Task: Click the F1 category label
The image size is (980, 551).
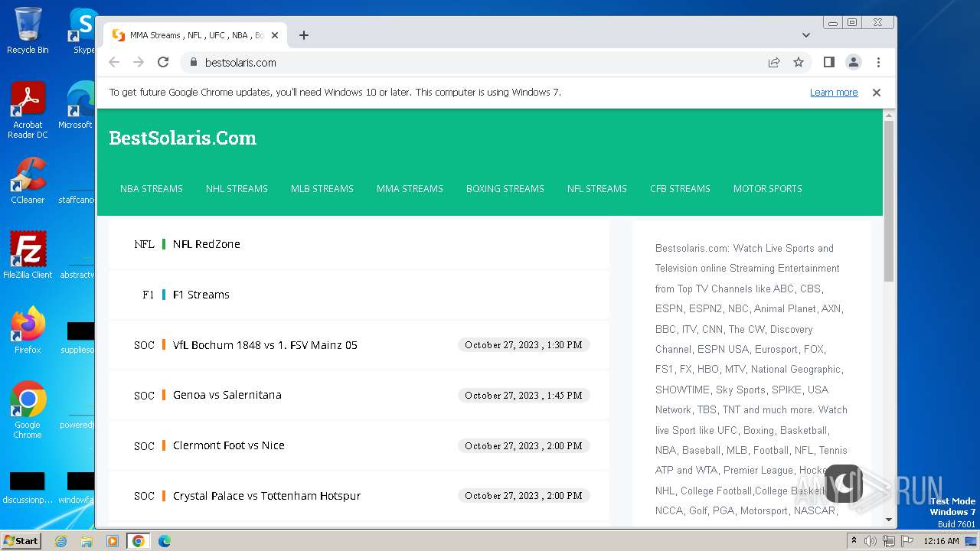Action: [149, 295]
